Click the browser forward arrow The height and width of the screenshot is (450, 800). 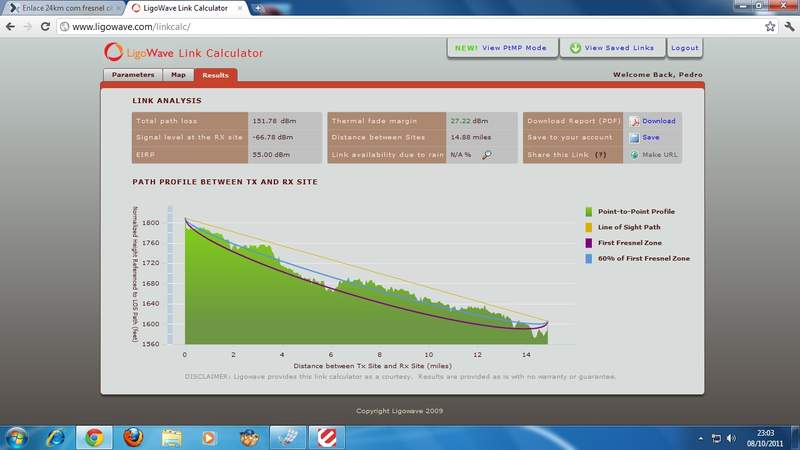click(28, 27)
